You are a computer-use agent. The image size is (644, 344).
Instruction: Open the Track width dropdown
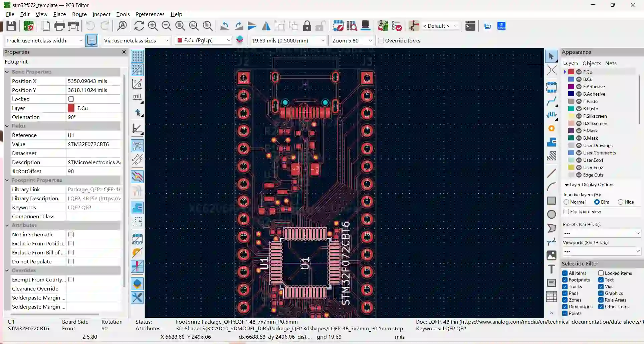[x=44, y=40]
